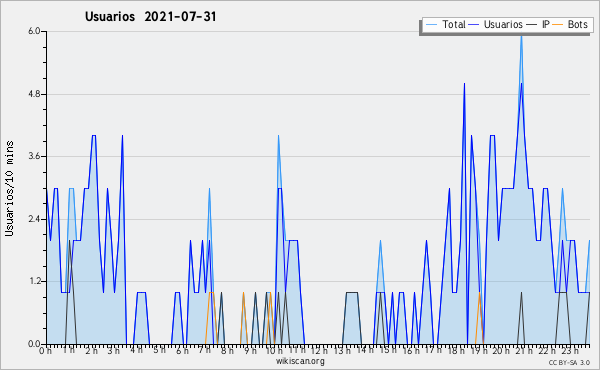Viewport: 600px width, 370px height.
Task: Click the y-axis label 'Usuarios/10 mins'
Action: pyautogui.click(x=9, y=188)
